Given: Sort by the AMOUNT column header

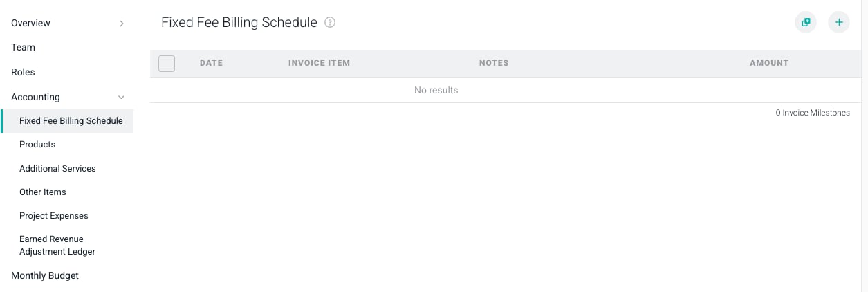Looking at the screenshot, I should click(769, 63).
